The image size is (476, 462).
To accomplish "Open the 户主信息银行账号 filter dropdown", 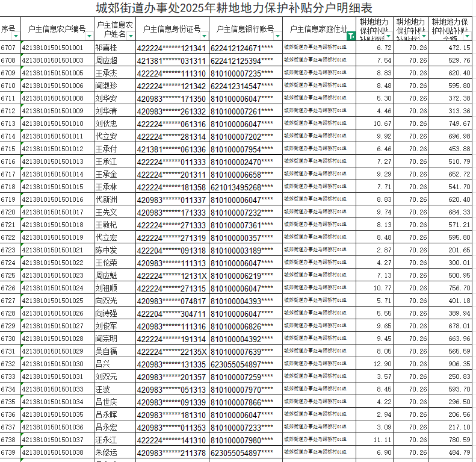I will pyautogui.click(x=277, y=36).
